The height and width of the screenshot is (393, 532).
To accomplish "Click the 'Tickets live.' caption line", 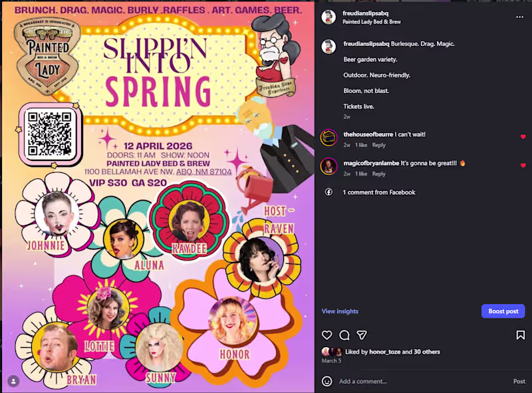I will point(358,106).
